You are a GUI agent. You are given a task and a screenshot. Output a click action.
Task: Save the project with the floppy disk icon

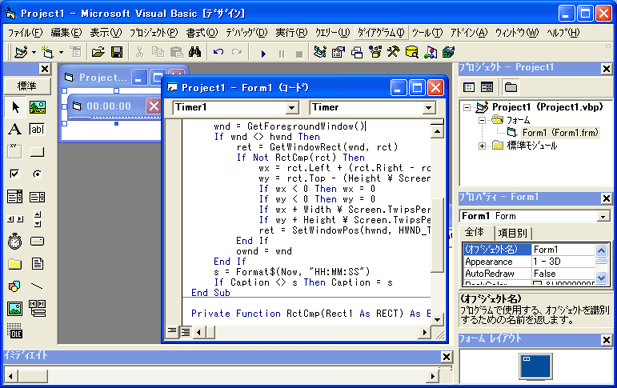click(x=117, y=52)
